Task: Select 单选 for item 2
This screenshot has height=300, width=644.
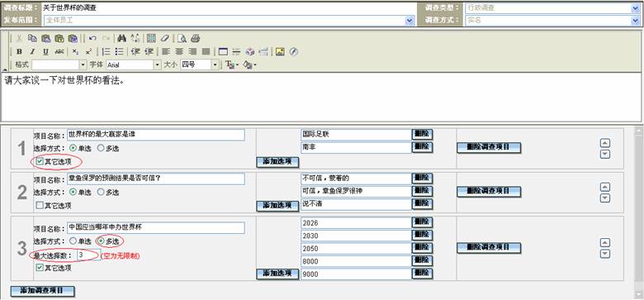Action: tap(73, 192)
